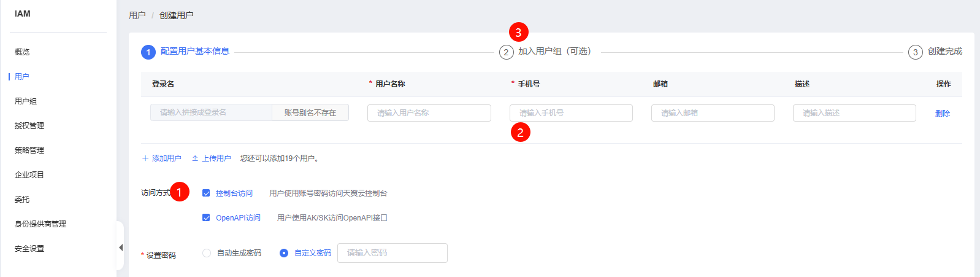Select the 自动生成密码 radio option
980x277 pixels.
[207, 253]
